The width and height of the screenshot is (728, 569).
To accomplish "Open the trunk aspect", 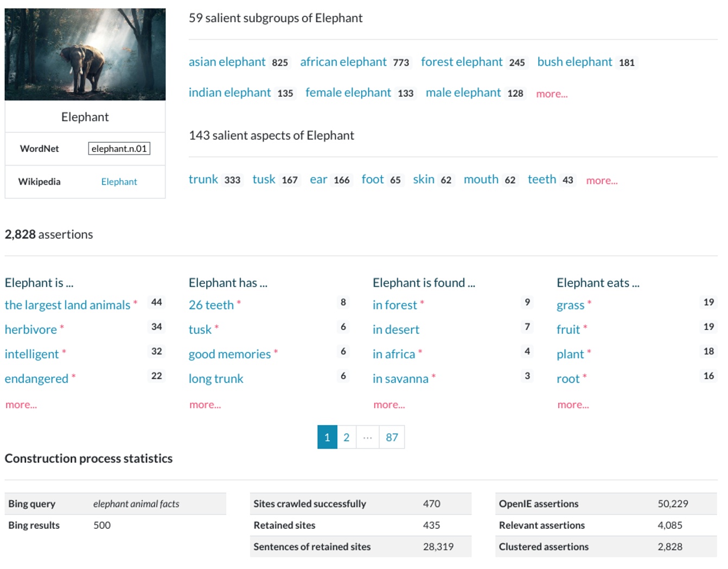I will 203,180.
